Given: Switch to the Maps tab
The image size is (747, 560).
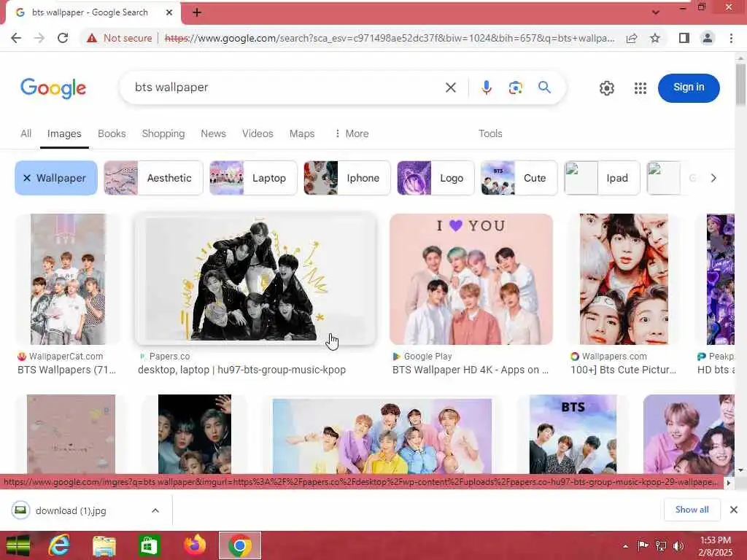Looking at the screenshot, I should [302, 134].
